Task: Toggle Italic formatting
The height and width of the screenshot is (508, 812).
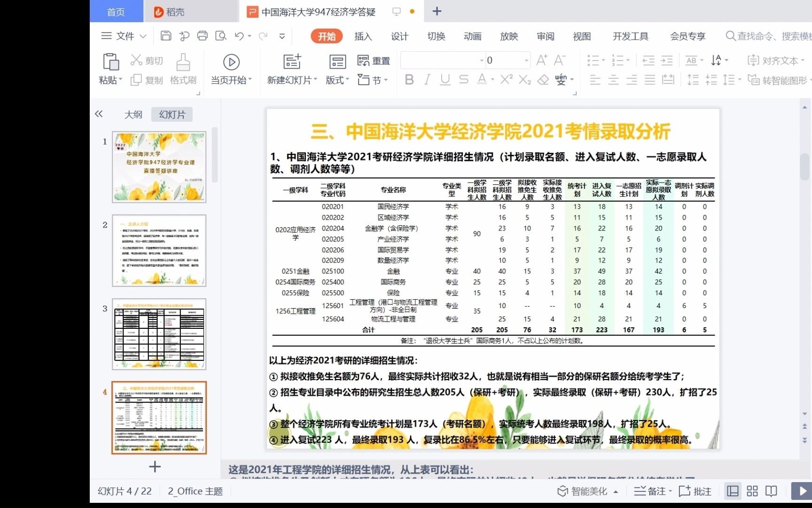Action: point(427,79)
